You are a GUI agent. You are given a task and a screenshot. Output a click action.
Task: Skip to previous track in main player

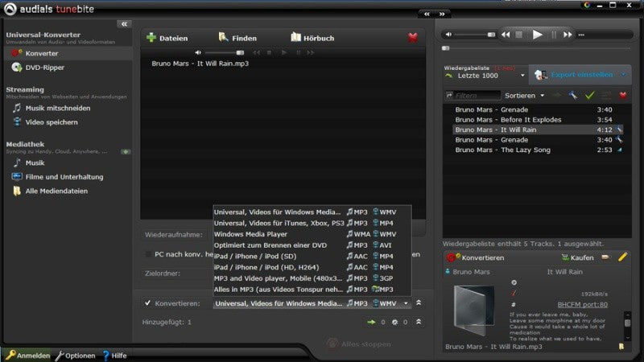506,35
